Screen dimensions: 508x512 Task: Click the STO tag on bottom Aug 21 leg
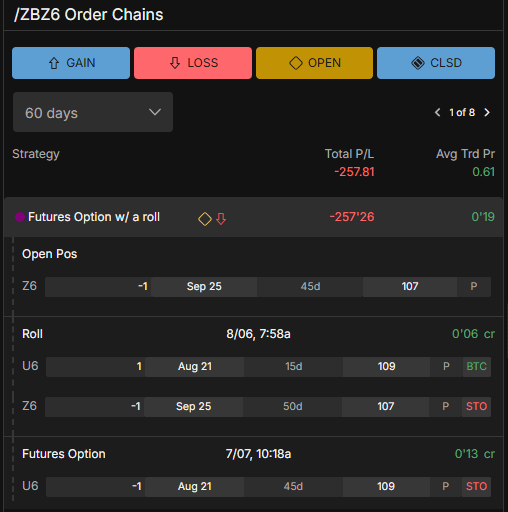476,487
